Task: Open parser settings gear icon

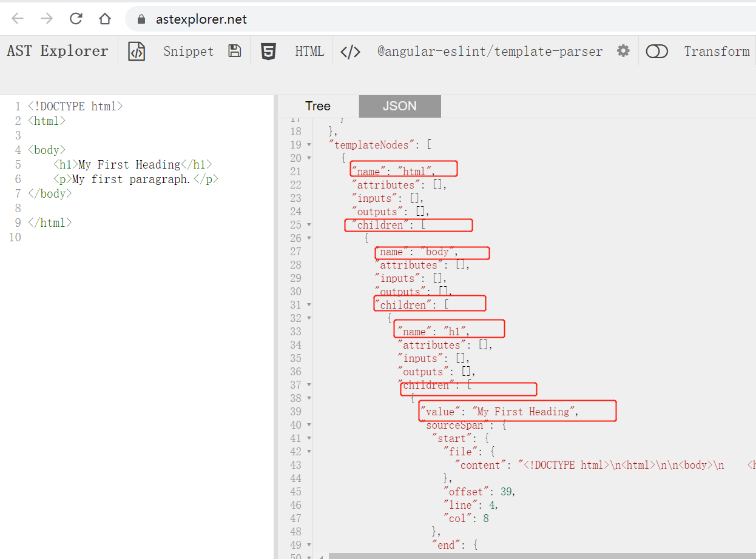Action: coord(623,51)
